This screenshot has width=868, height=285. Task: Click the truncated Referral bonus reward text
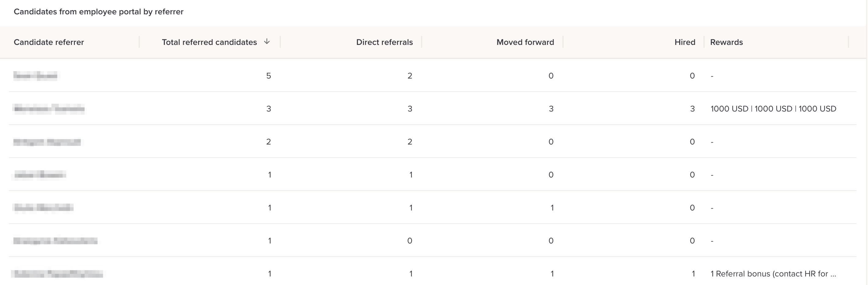(773, 273)
